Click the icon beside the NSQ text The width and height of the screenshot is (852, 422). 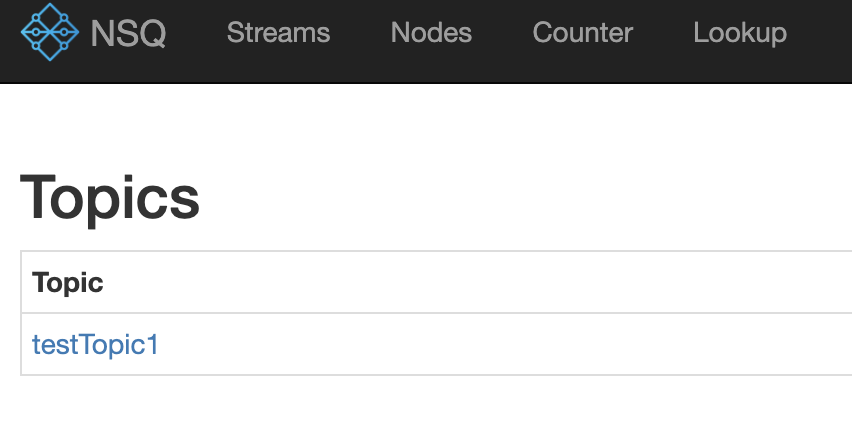coord(49,32)
